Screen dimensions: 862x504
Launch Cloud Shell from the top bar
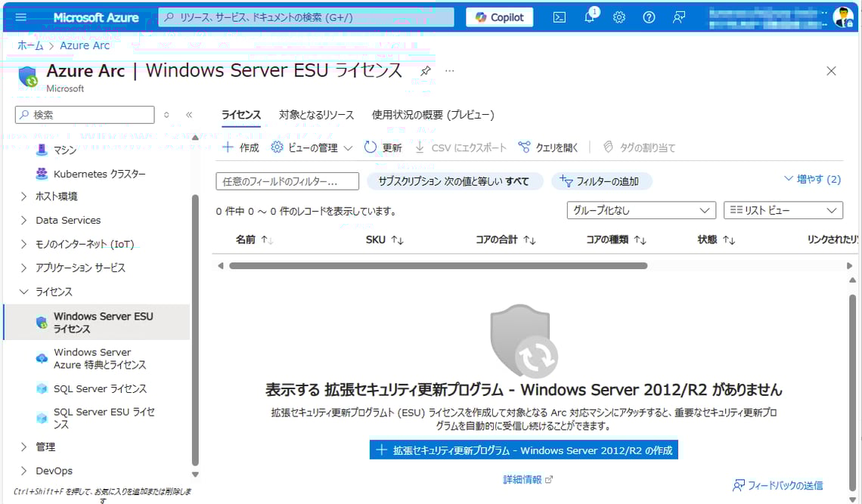(559, 17)
